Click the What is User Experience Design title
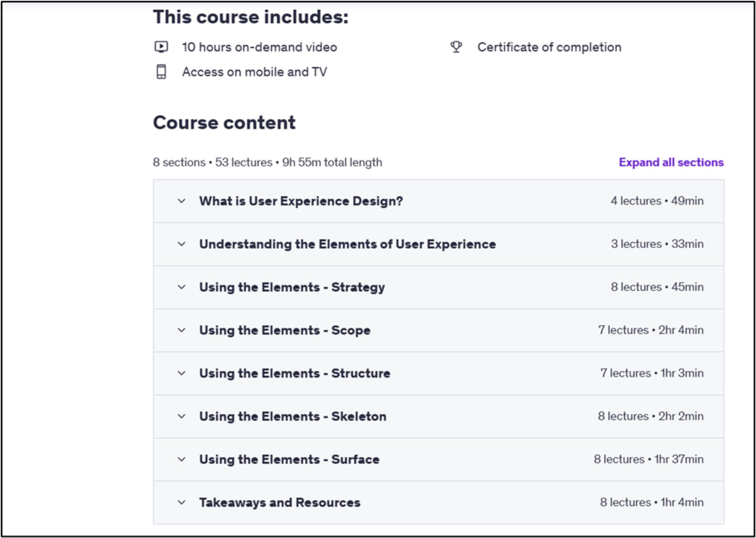 [x=301, y=201]
